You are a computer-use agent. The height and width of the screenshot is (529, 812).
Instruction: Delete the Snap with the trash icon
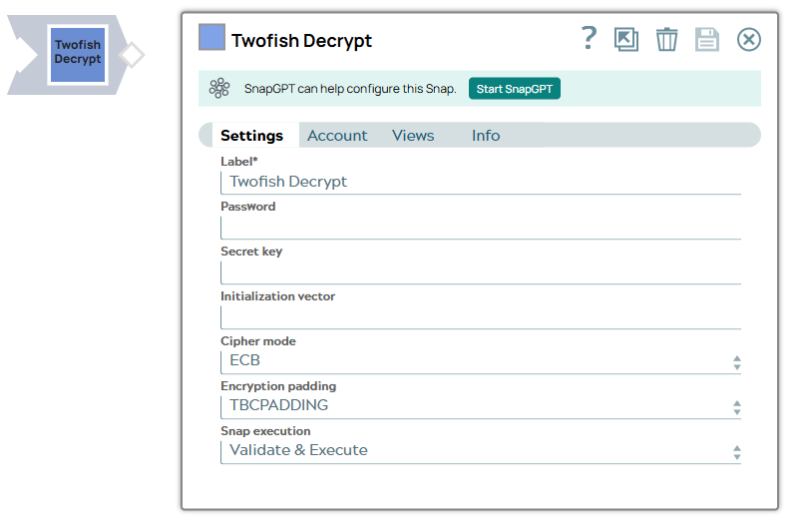point(666,39)
